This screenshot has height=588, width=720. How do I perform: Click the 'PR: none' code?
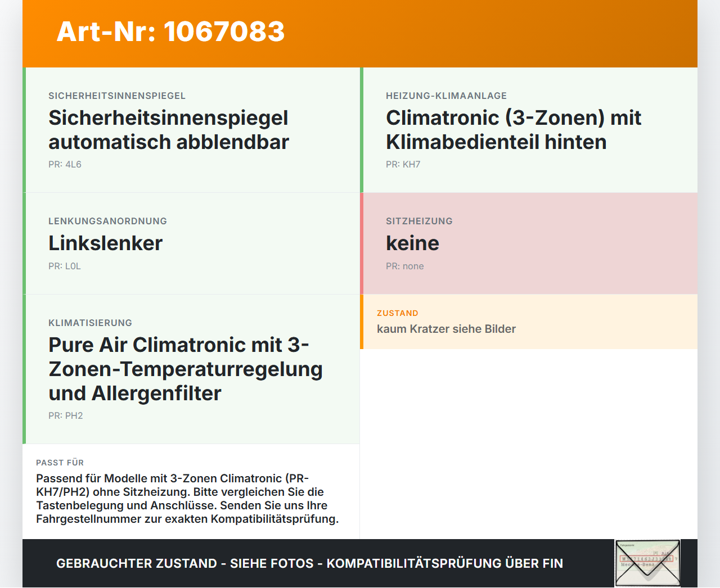point(404,266)
